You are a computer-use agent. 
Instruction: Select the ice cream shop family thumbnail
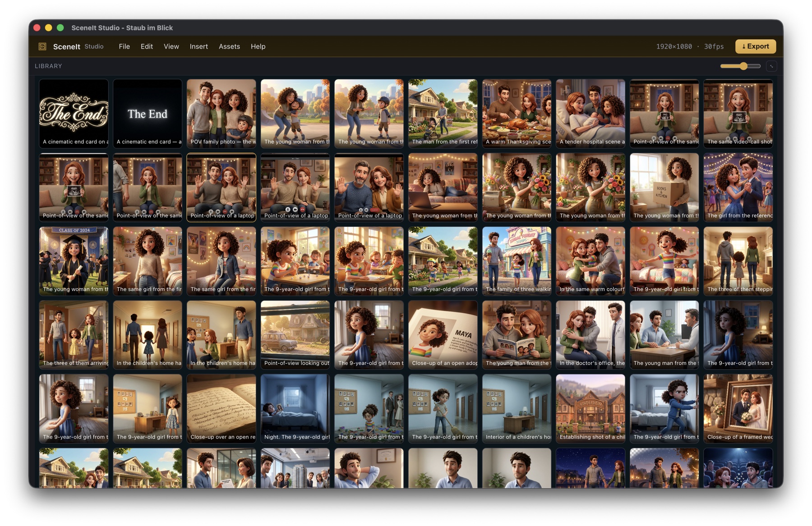click(517, 261)
